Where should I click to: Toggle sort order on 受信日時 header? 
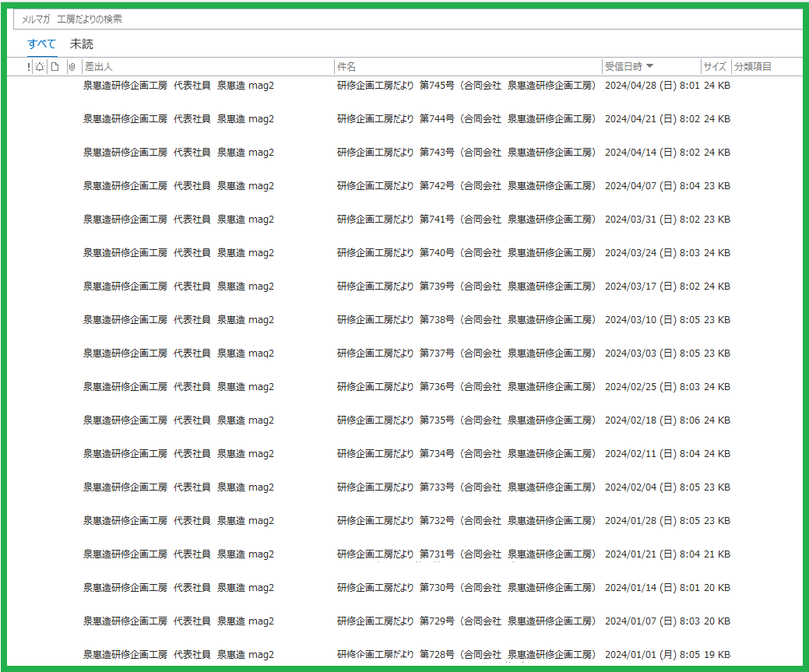[x=629, y=67]
